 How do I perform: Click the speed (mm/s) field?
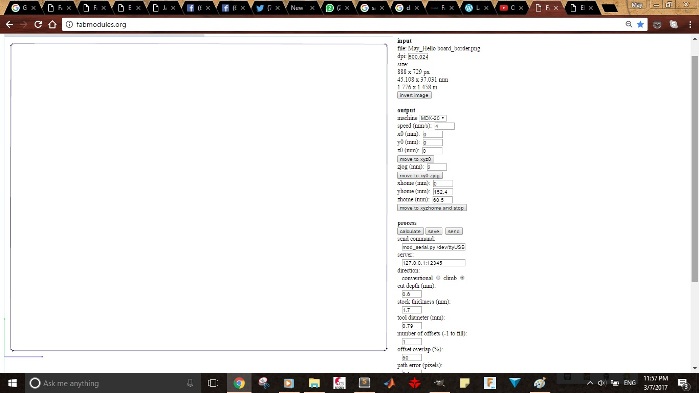coord(444,126)
